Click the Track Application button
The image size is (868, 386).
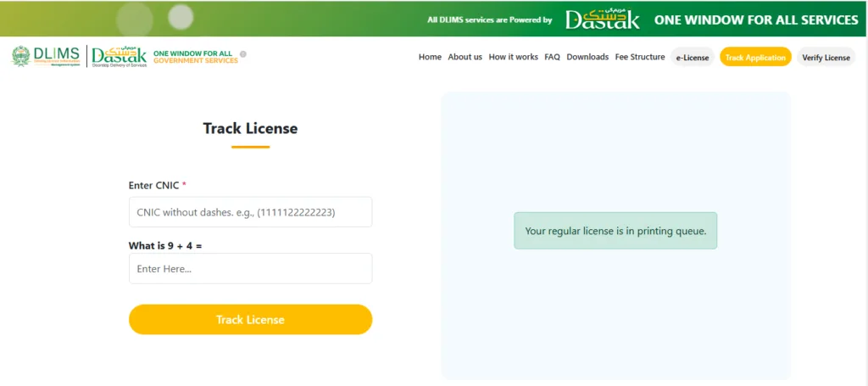[755, 57]
